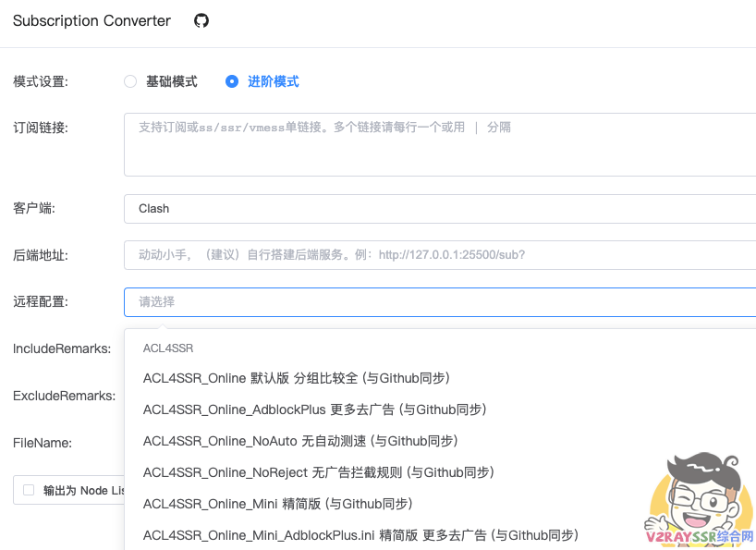The width and height of the screenshot is (756, 550).
Task: Select the 进阶模式 radio button
Action: click(231, 81)
